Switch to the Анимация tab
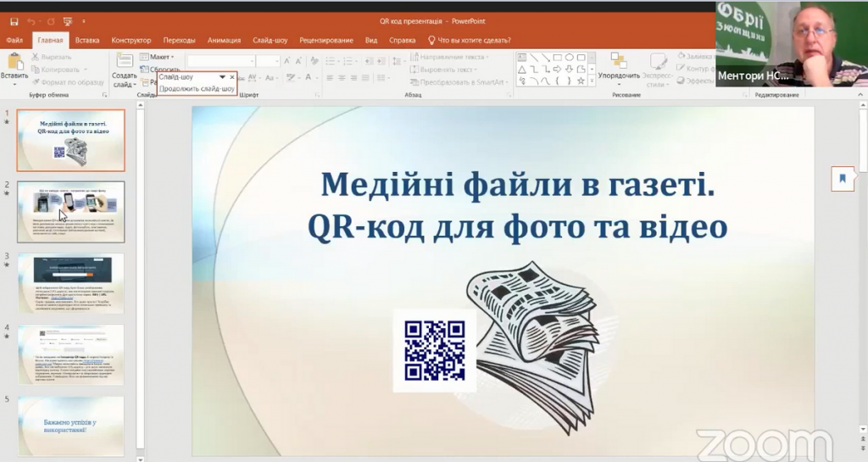The image size is (868, 462). point(224,41)
